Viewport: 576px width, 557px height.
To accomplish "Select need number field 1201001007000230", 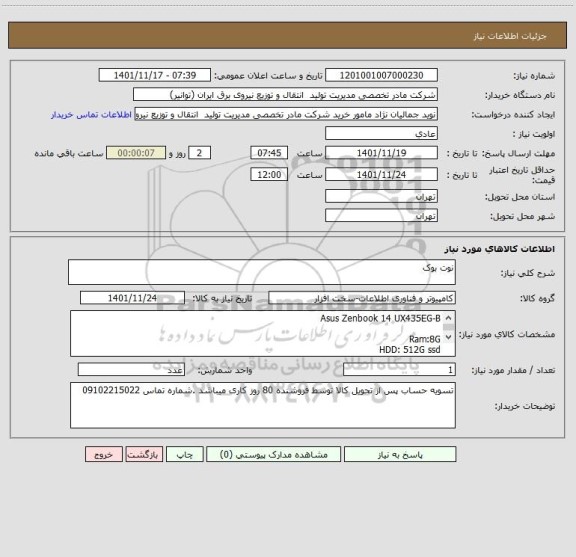I will coord(381,75).
